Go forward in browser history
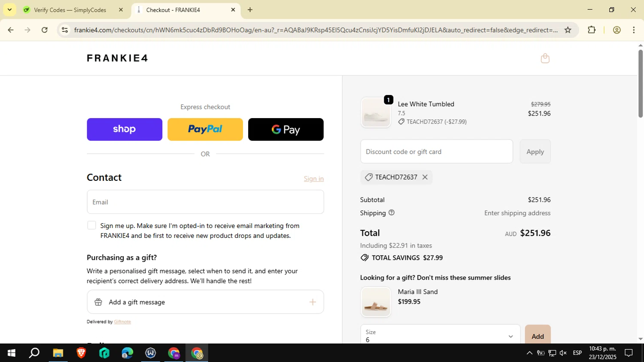The image size is (644, 362). click(x=27, y=30)
